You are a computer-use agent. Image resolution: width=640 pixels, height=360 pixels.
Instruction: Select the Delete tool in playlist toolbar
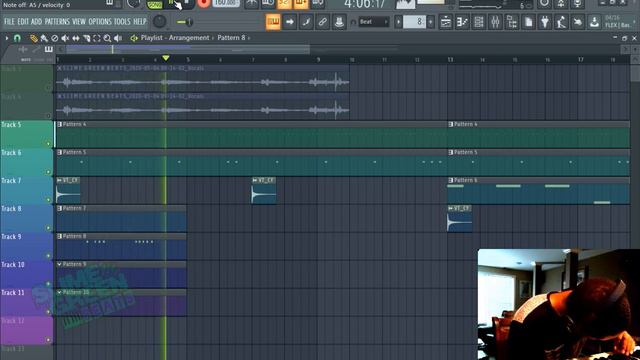coord(55,38)
